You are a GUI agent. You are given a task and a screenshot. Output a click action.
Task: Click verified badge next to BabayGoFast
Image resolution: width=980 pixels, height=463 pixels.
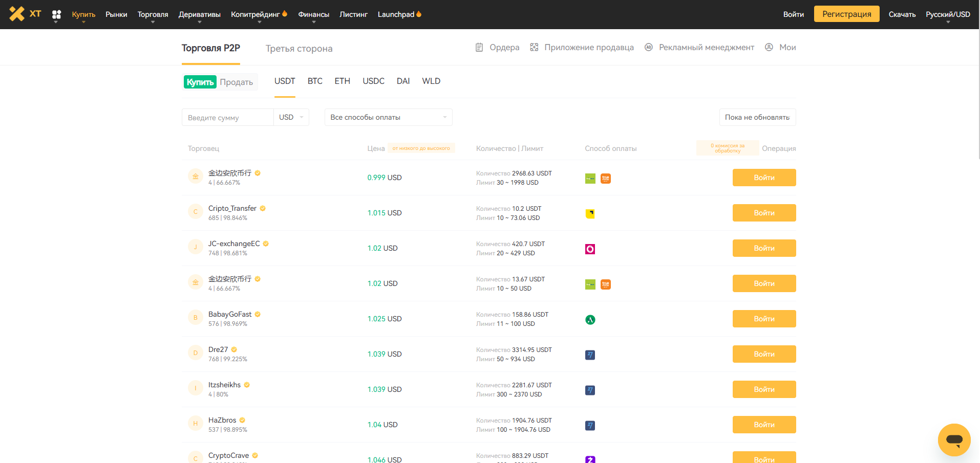[x=258, y=314]
